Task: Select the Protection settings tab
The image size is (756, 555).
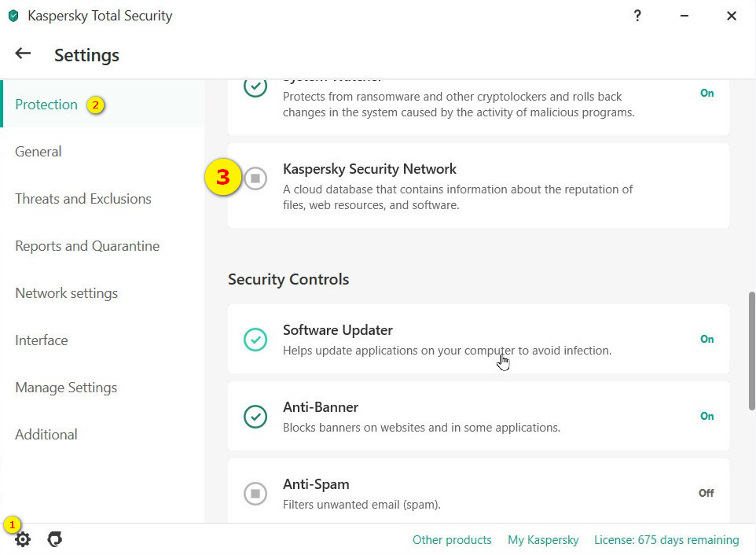Action: [46, 105]
